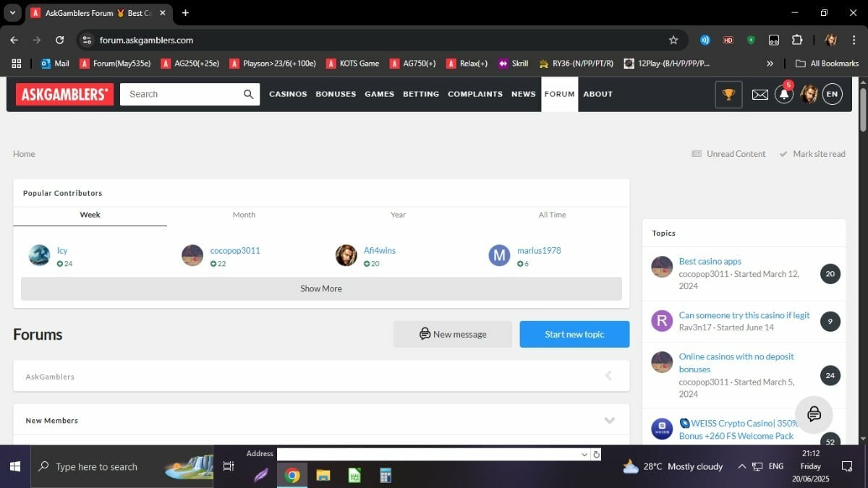Bookmark this page with the star icon
This screenshot has width=868, height=488.
point(673,40)
